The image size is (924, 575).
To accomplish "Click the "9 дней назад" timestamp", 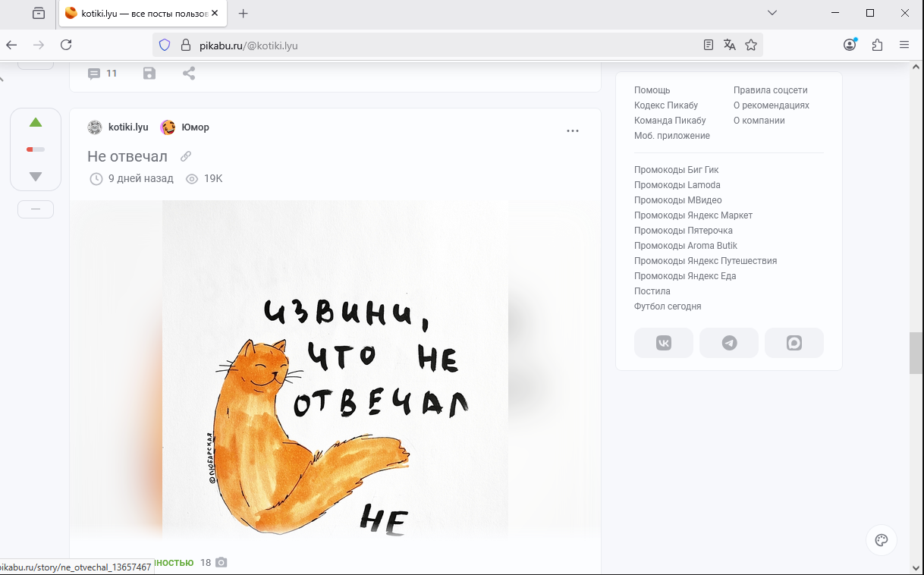I will [141, 179].
